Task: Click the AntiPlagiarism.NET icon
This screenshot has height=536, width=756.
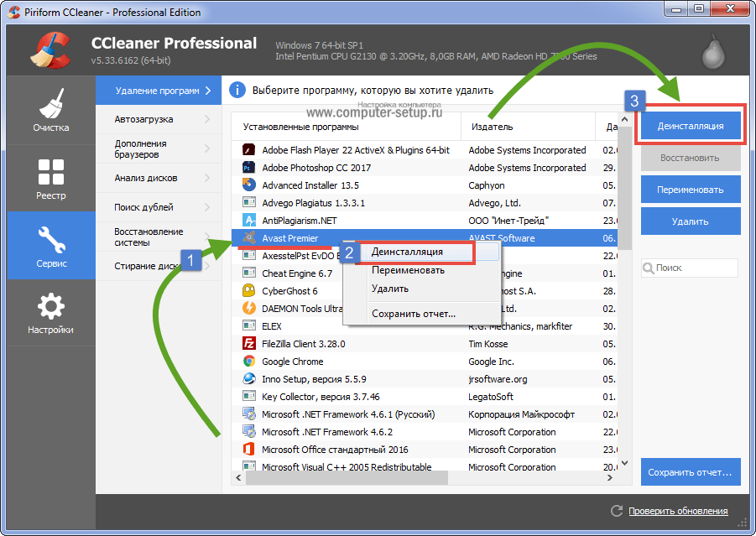Action: click(x=249, y=221)
